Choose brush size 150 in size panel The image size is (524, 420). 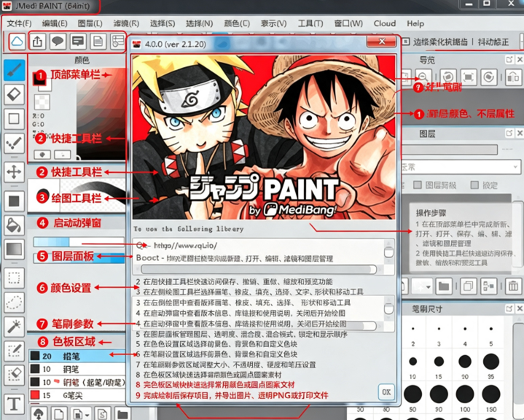point(491,394)
